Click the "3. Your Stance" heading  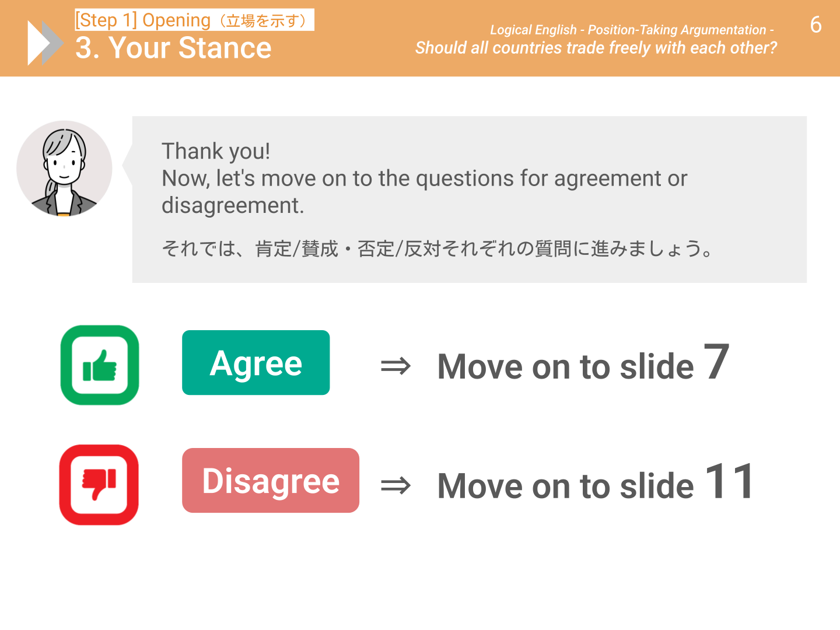[174, 48]
